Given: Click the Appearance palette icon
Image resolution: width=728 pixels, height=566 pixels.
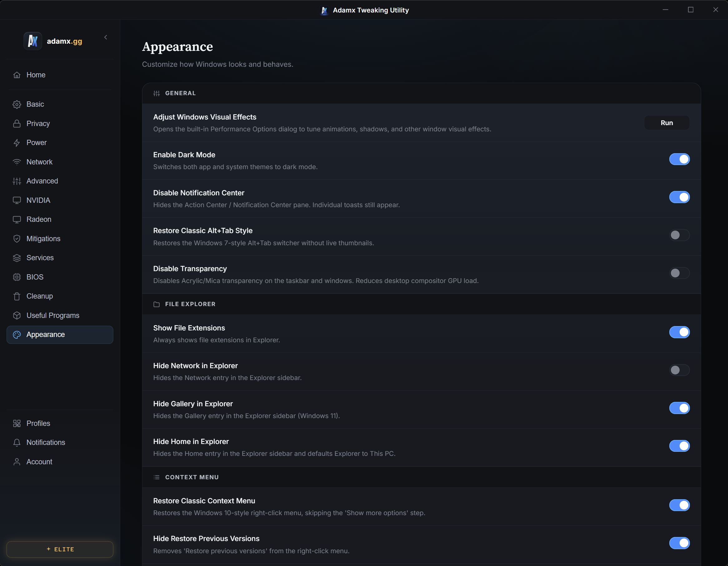Looking at the screenshot, I should click(x=17, y=334).
